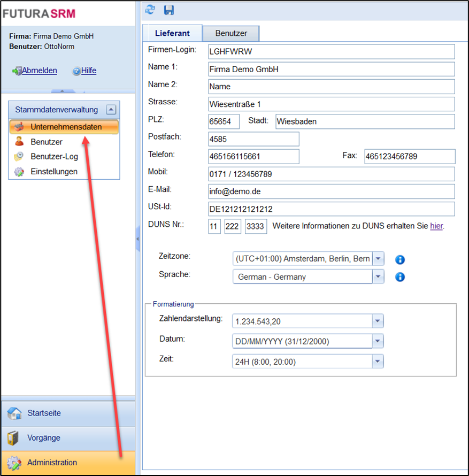This screenshot has height=476, width=469.
Task: Click the refresh icon in toolbar
Action: point(151,10)
